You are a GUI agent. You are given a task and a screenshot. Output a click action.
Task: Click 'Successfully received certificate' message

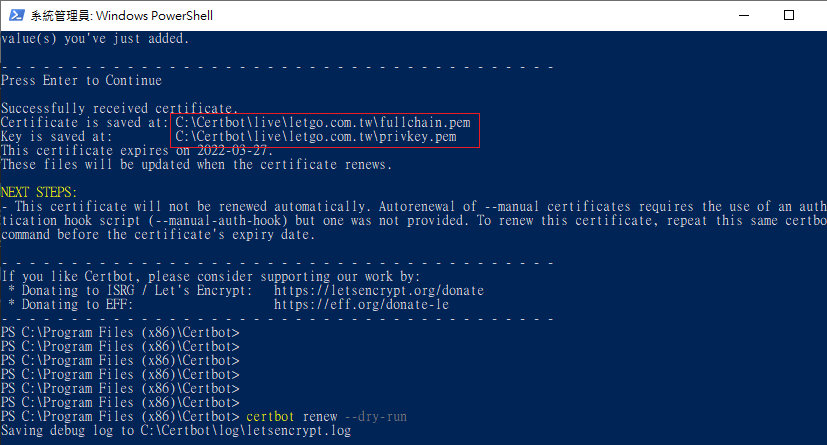(119, 108)
